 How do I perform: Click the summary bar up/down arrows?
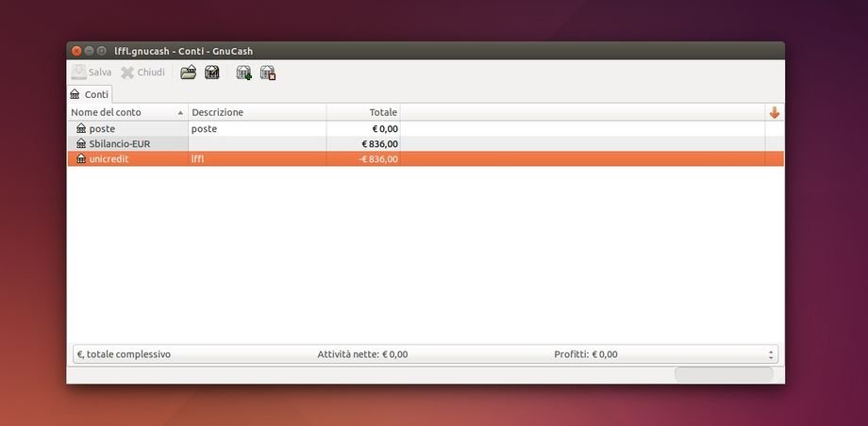[771, 354]
